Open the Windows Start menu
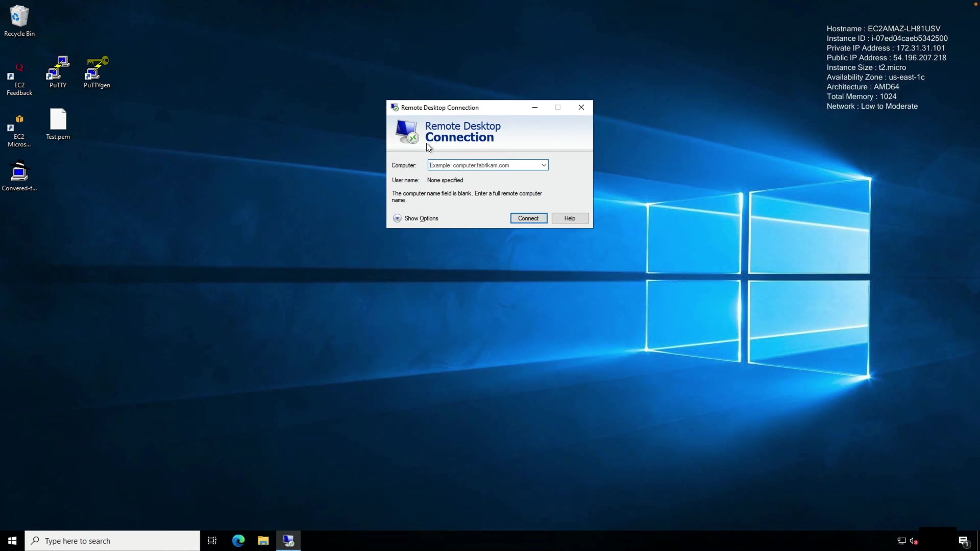Image resolution: width=980 pixels, height=551 pixels. coord(12,541)
